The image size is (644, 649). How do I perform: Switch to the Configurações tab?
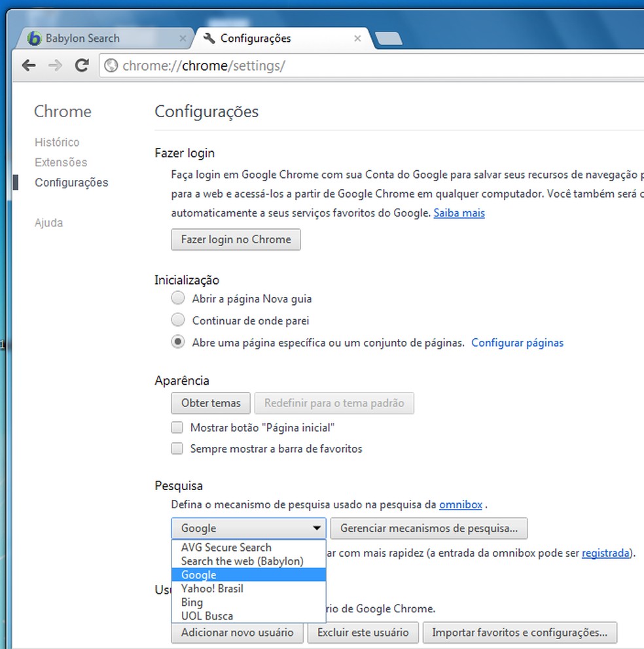click(283, 39)
